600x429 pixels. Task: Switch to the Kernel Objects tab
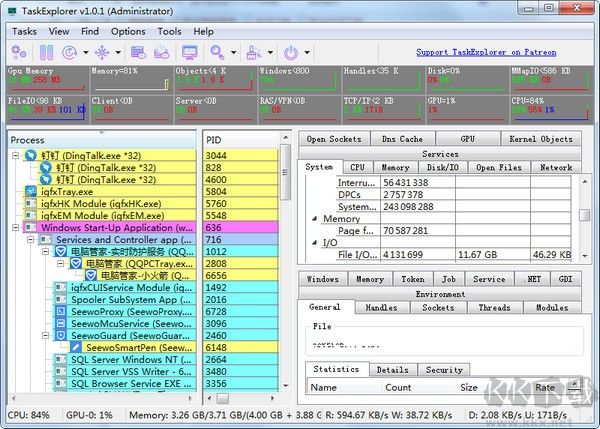click(540, 139)
